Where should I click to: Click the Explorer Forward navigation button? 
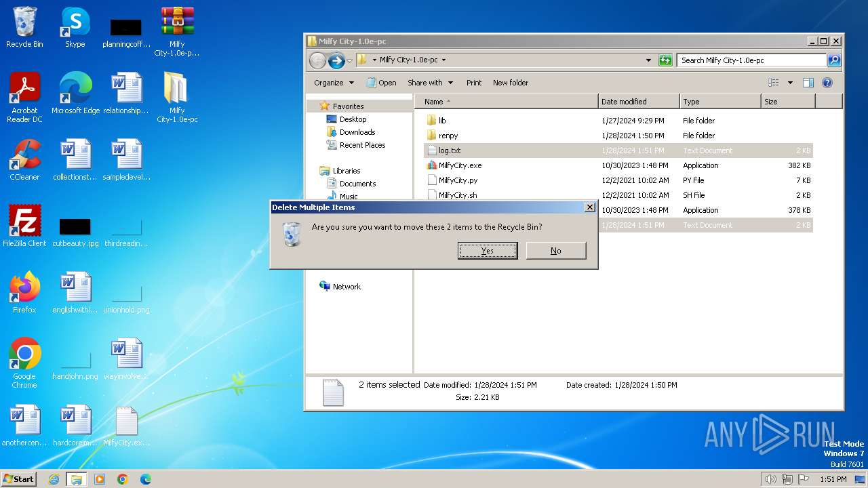click(x=336, y=61)
